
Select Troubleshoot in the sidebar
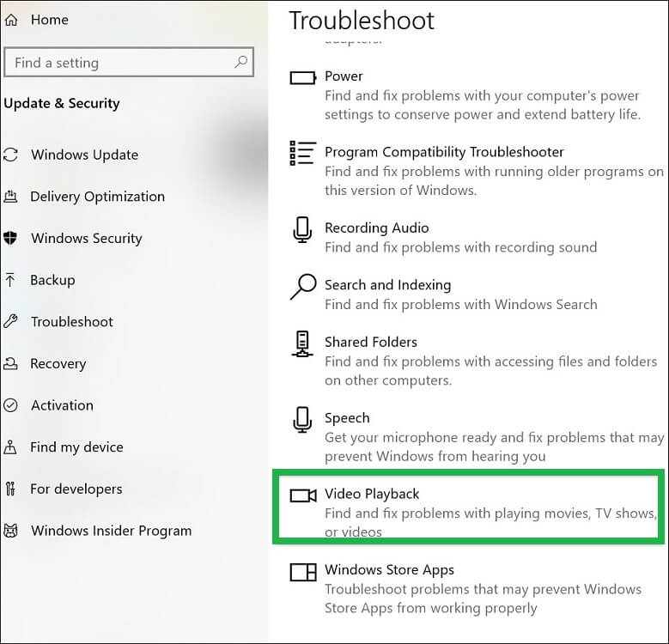pyautogui.click(x=72, y=322)
